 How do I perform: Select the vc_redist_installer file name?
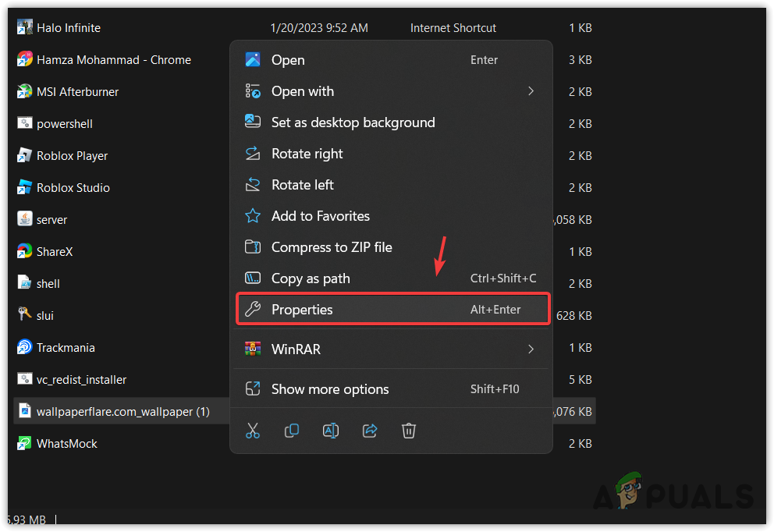click(81, 380)
